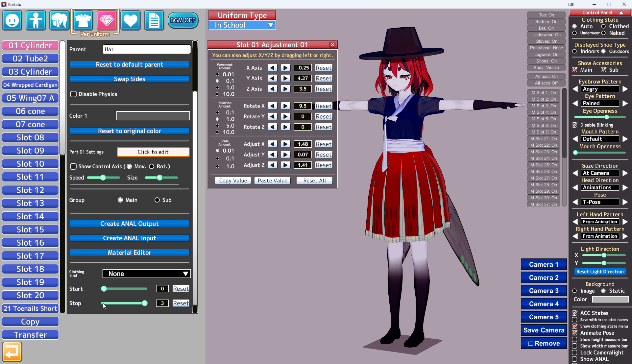The height and width of the screenshot is (364, 632).
Task: Decrease Y Axis with left arrow
Action: click(272, 78)
